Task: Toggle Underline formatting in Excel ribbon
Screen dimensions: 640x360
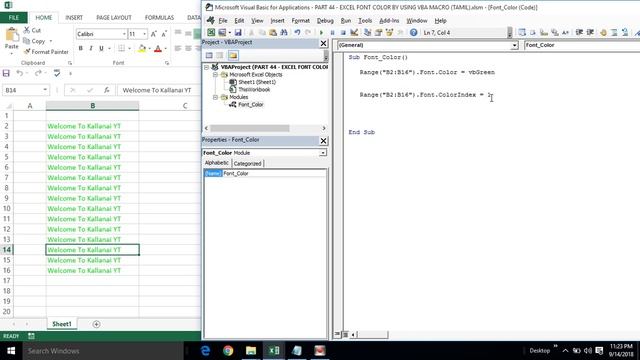Action: [x=101, y=49]
